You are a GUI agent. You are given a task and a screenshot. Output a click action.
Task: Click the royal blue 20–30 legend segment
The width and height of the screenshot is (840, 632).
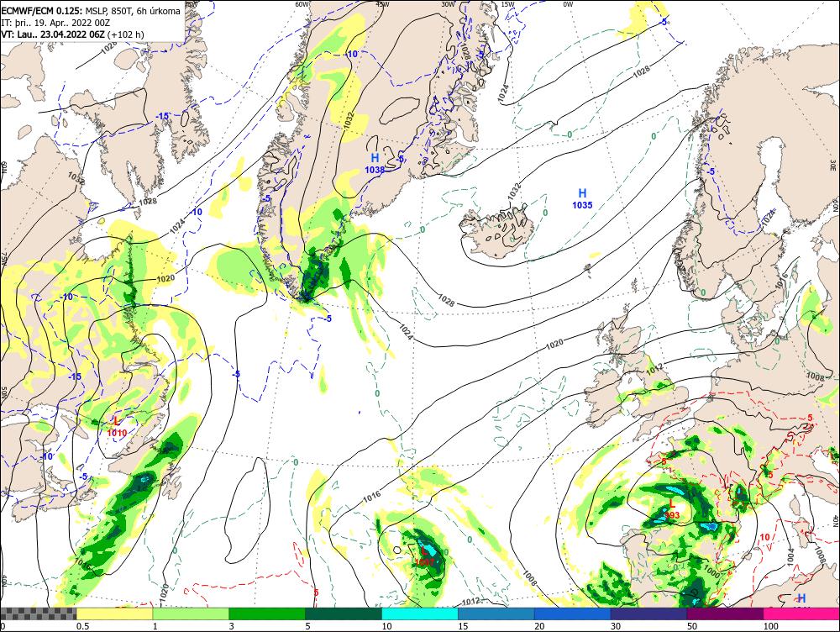(x=573, y=614)
